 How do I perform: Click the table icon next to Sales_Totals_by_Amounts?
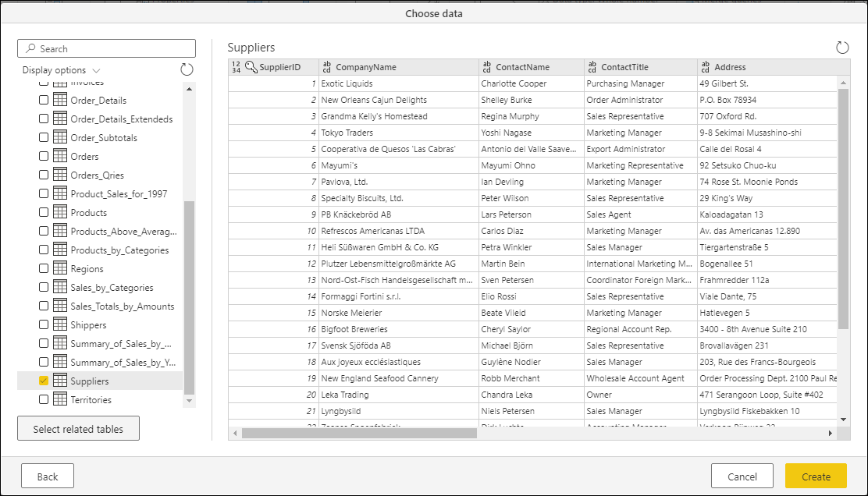60,306
